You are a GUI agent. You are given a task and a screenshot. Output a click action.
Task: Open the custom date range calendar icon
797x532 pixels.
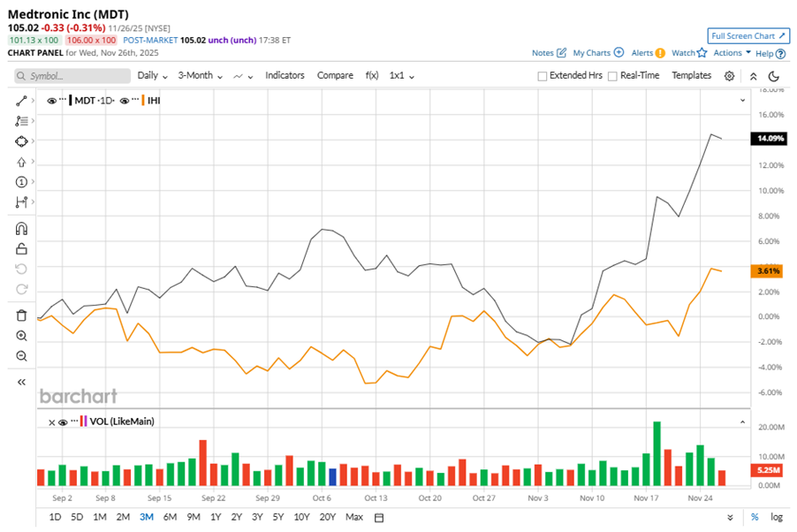coord(379,518)
